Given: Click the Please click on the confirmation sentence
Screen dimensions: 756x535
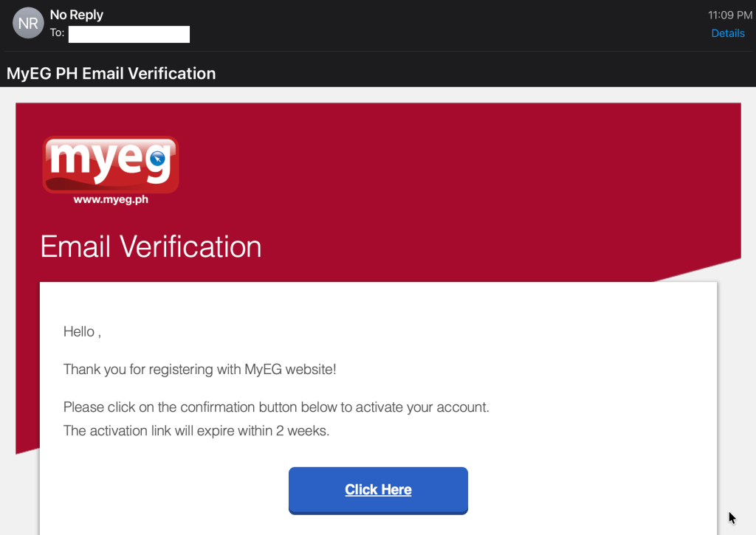Looking at the screenshot, I should (276, 407).
